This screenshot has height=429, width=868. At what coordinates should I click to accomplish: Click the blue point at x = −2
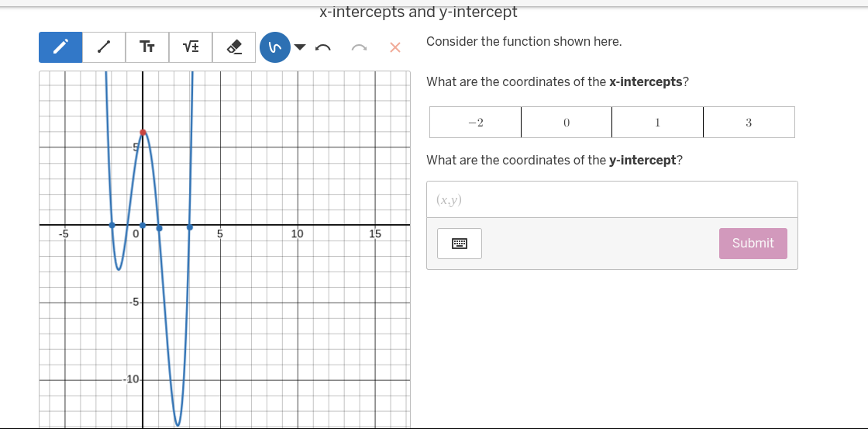pyautogui.click(x=112, y=225)
